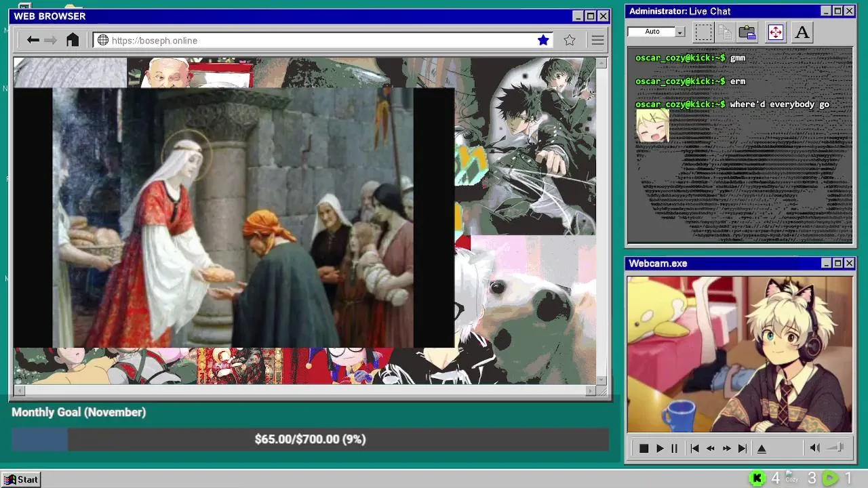Open the browser hamburger menu

[x=597, y=40]
